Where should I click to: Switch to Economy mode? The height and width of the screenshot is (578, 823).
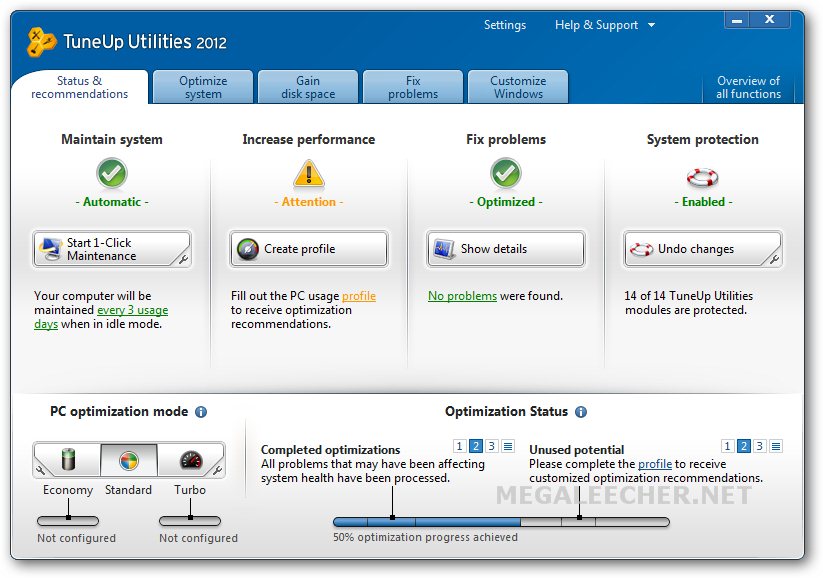pyautogui.click(x=68, y=460)
